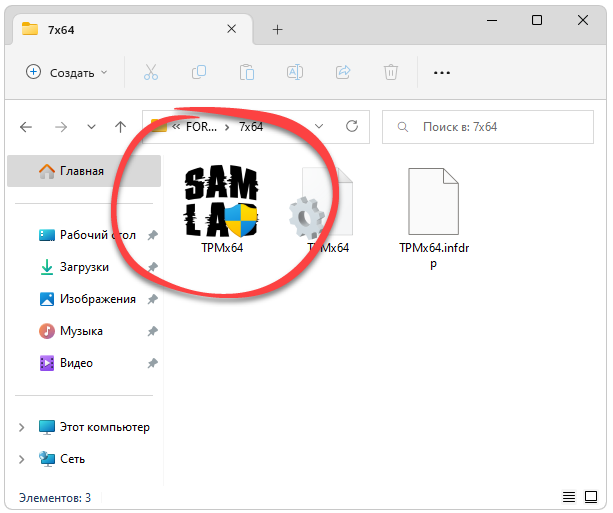
Task: Unpin Загрузки using its pin icon
Action: (152, 267)
